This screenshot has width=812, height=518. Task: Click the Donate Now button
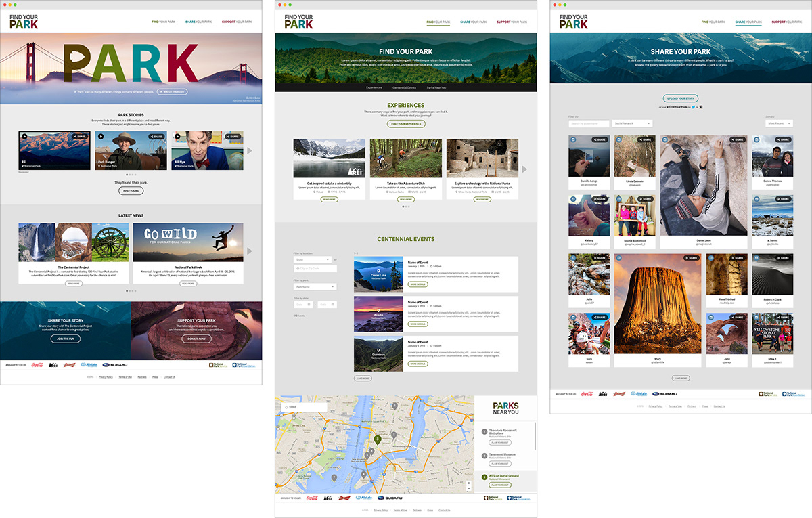point(197,339)
